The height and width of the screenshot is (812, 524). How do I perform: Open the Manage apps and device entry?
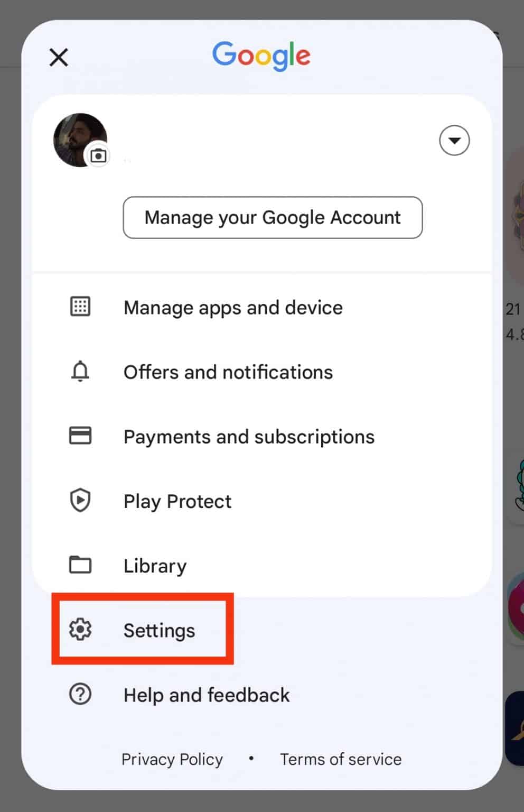click(x=233, y=307)
